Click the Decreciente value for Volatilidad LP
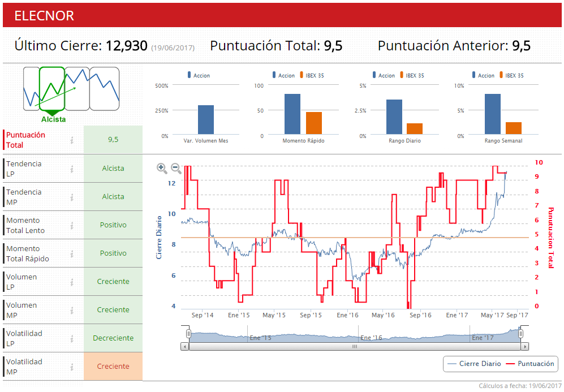Image resolution: width=564 pixels, height=392 pixels. point(113,338)
